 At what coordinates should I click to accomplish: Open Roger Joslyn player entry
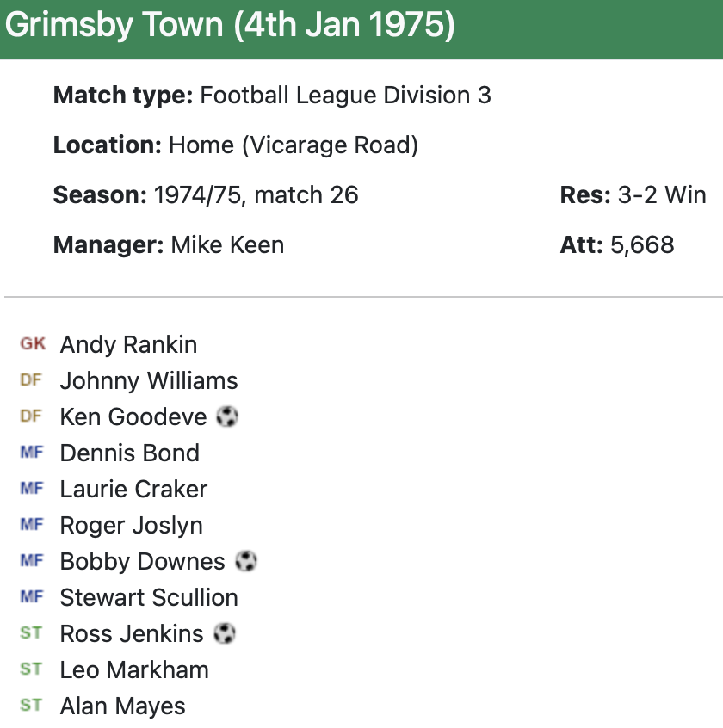(x=131, y=526)
